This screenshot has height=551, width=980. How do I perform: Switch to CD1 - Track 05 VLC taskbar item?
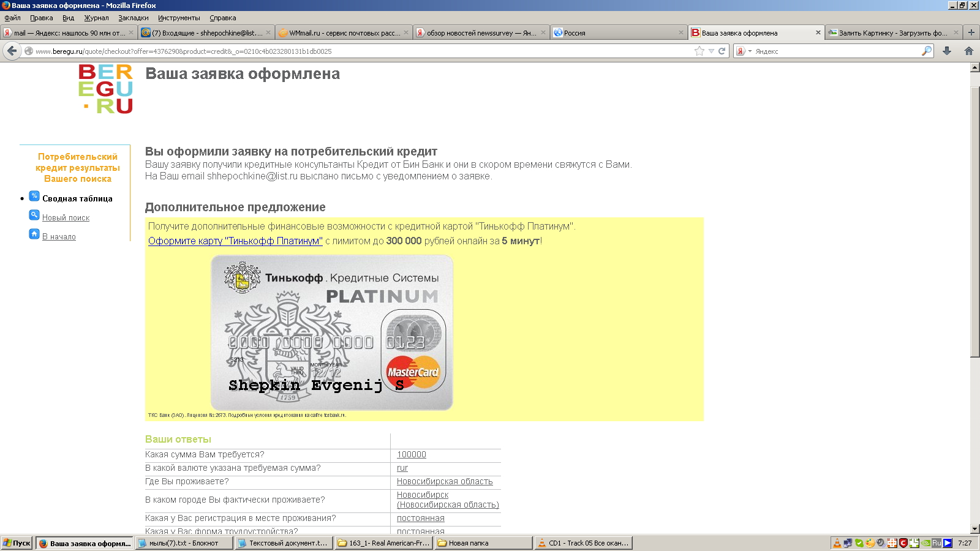[x=584, y=543]
